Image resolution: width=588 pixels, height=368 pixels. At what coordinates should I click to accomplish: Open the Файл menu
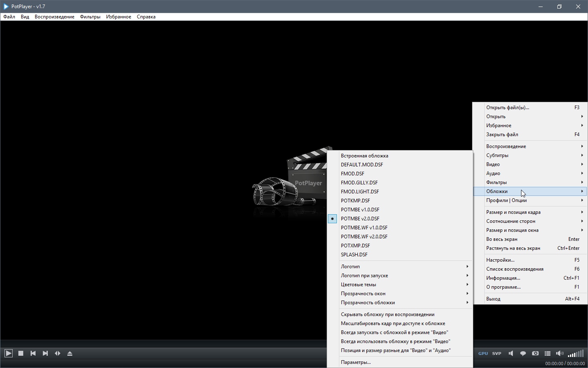tap(9, 17)
